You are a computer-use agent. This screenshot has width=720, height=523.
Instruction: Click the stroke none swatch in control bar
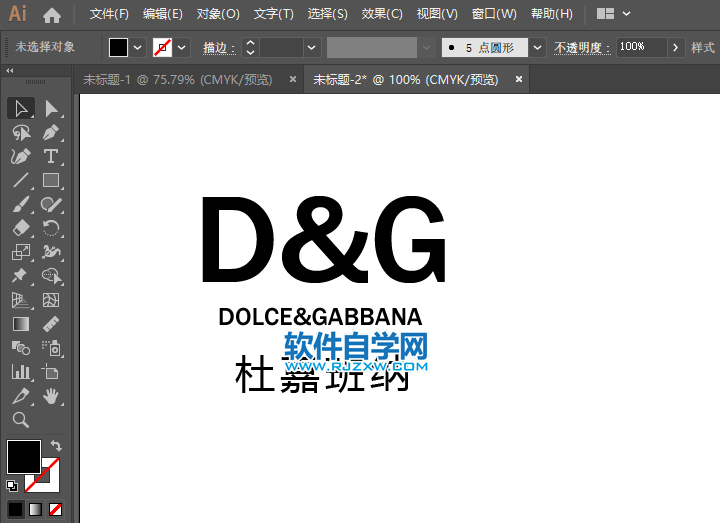tap(163, 47)
